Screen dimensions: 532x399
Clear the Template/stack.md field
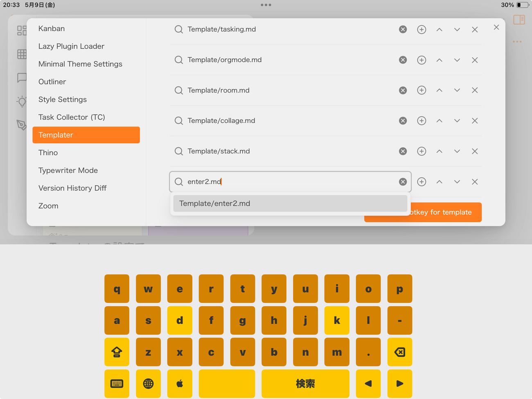[x=403, y=151]
